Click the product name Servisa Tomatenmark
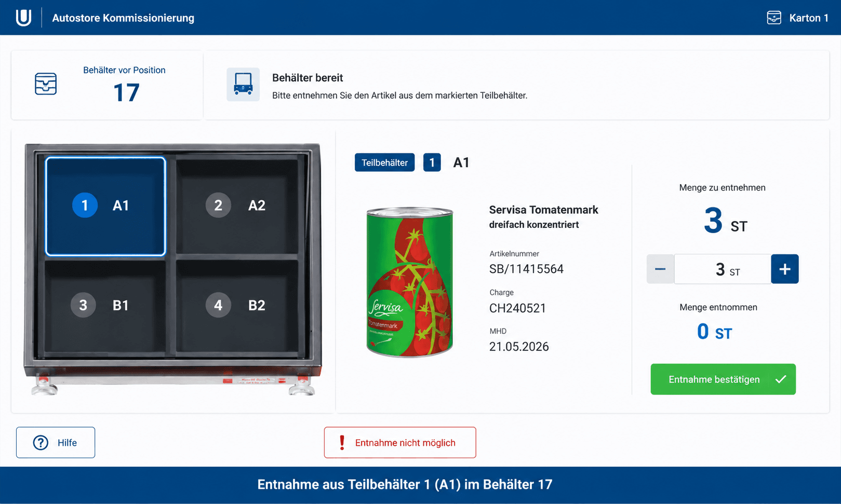This screenshot has height=504, width=841. [544, 210]
